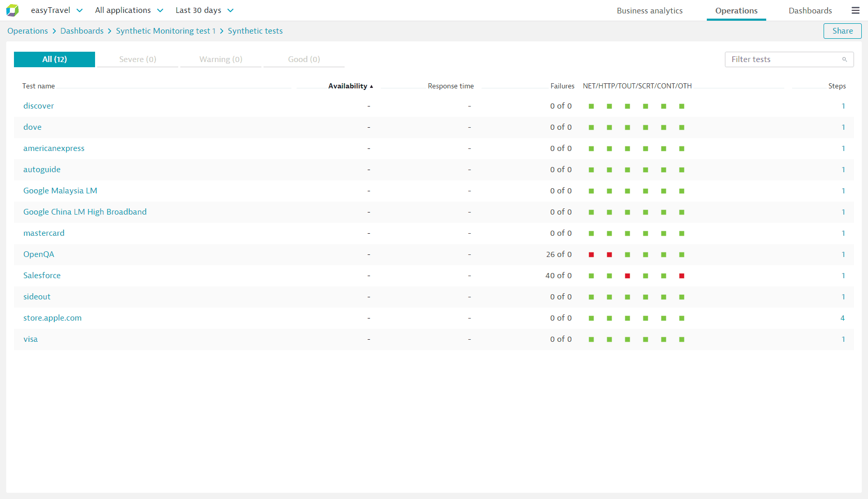Click the Availability sort arrow icon
Viewport: 868px width, 499px height.
(x=371, y=86)
